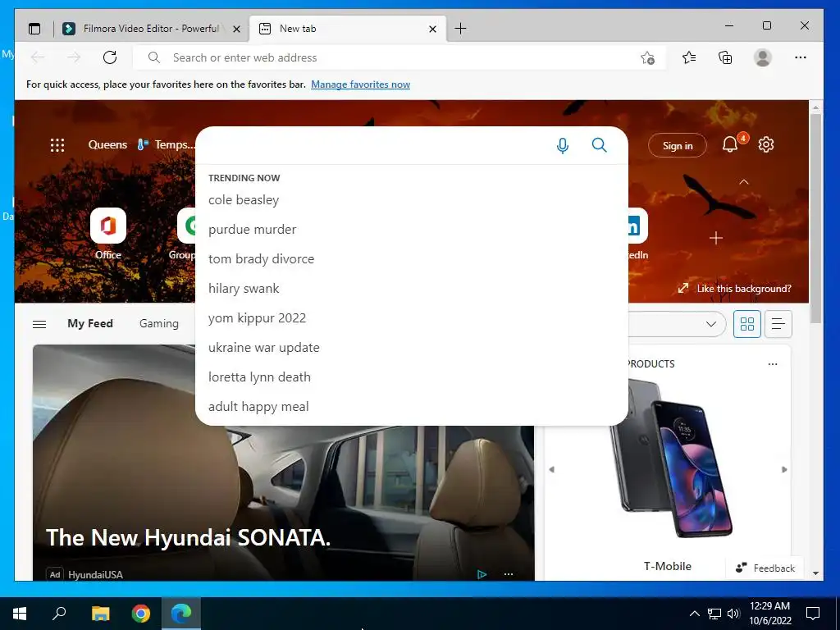The width and height of the screenshot is (840, 630).
Task: Open the feed hamburger menu
Action: pyautogui.click(x=39, y=324)
